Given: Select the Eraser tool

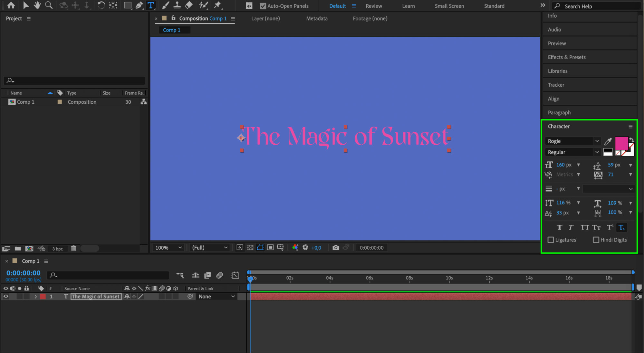Looking at the screenshot, I should tap(189, 5).
